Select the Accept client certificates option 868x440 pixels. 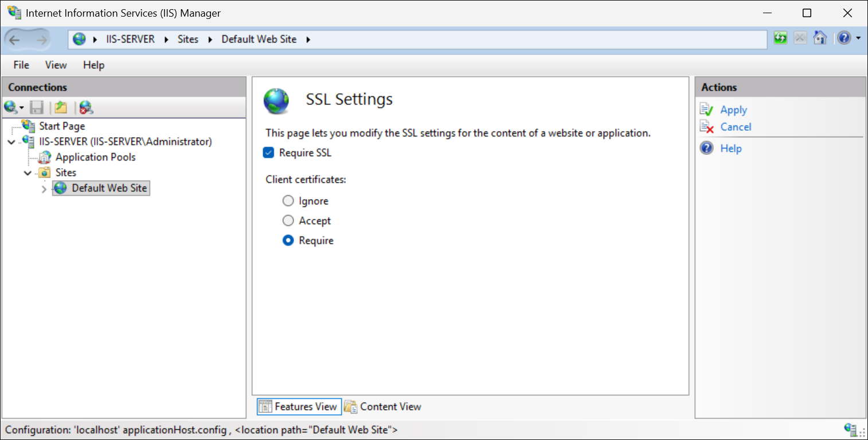click(288, 221)
